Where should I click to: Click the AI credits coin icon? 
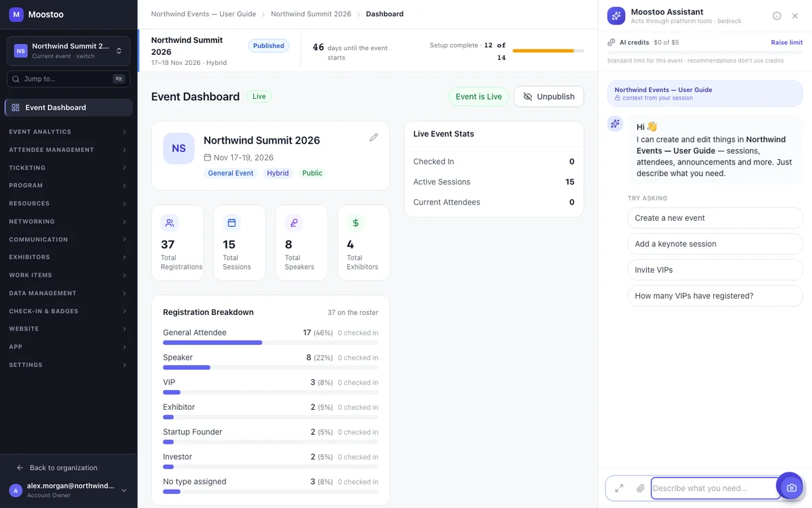(612, 42)
